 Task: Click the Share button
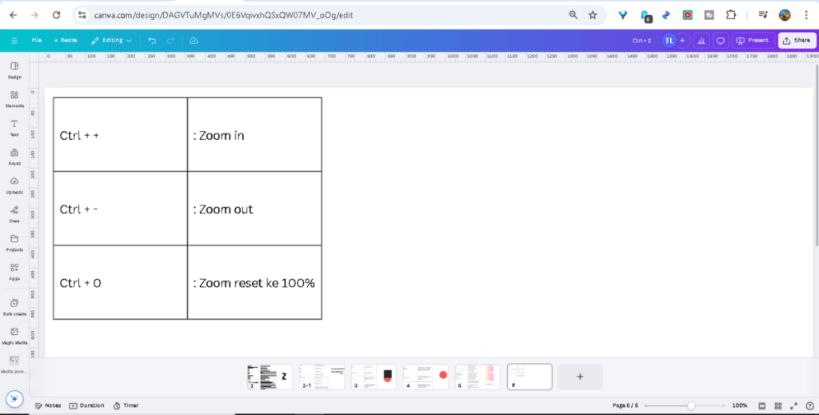(x=797, y=41)
